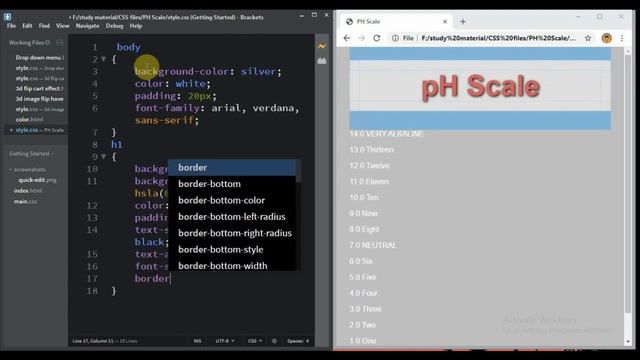The image size is (640, 360).
Task: Fold the body rule at line 2
Action: (x=104, y=60)
